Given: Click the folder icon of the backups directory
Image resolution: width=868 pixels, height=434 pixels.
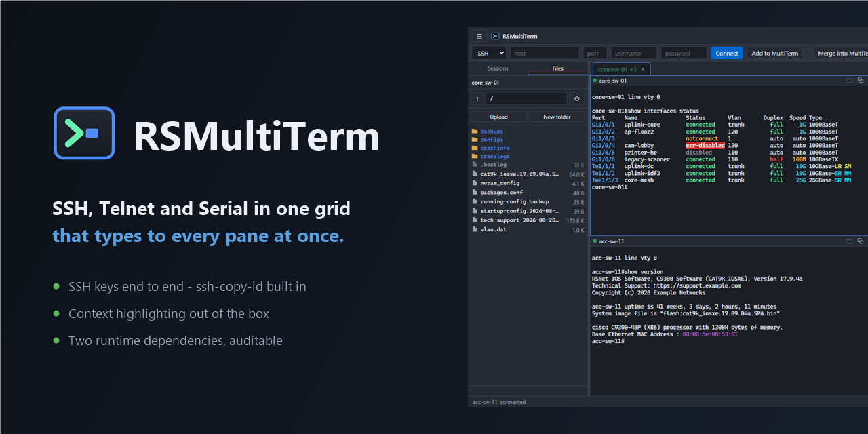Looking at the screenshot, I should pos(475,131).
